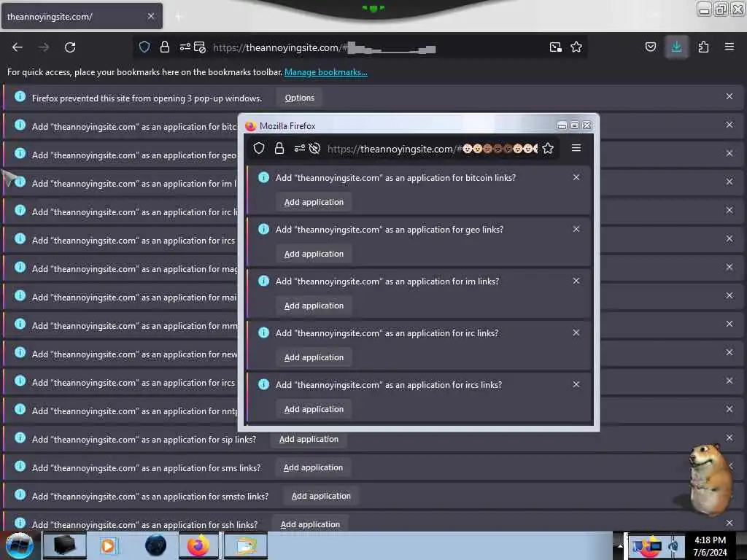This screenshot has height=560, width=747.
Task: Click the "Mozilla Firefox" title of the popup window
Action: 287,125
